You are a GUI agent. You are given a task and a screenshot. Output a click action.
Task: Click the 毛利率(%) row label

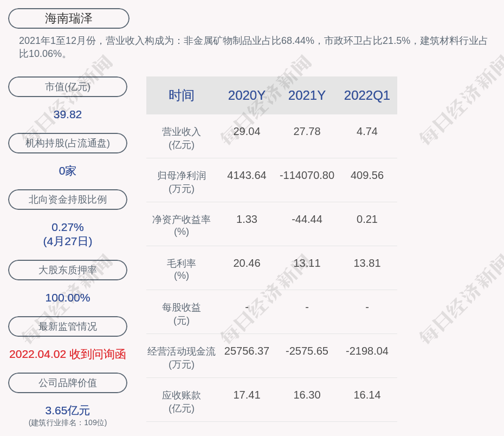(181, 270)
